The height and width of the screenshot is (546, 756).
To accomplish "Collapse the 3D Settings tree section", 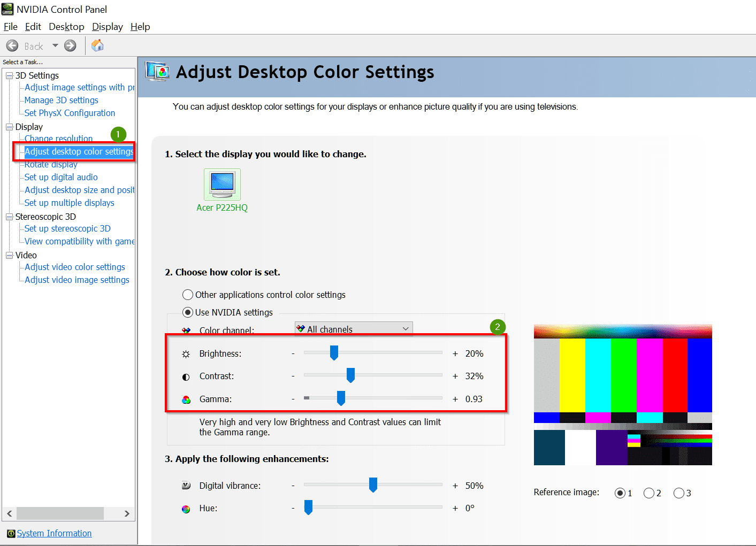I will pos(9,75).
